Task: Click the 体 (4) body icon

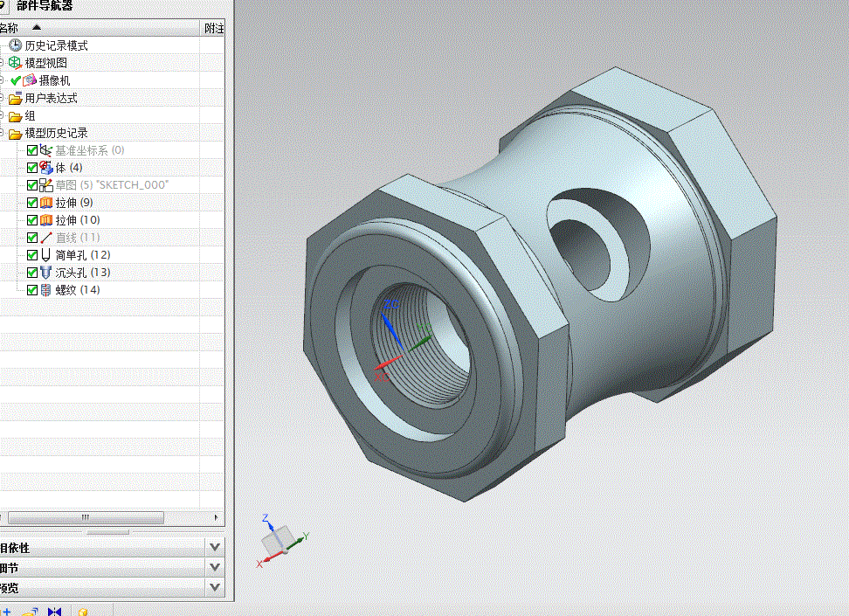Action: (x=46, y=168)
